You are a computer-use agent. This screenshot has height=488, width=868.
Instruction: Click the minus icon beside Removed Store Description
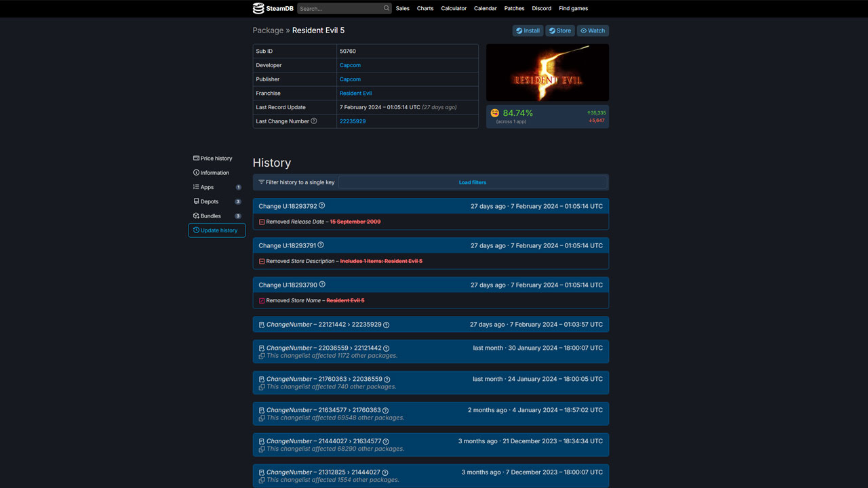click(262, 261)
